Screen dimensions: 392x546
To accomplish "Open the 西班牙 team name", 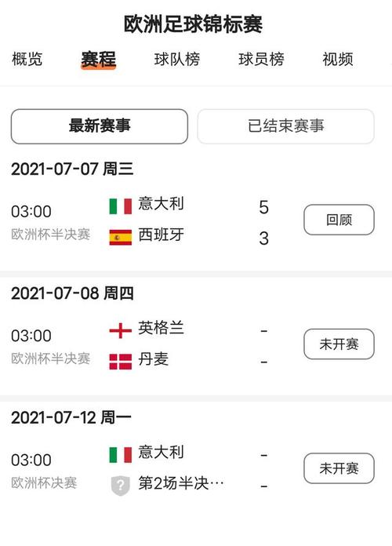I will click(x=161, y=235).
